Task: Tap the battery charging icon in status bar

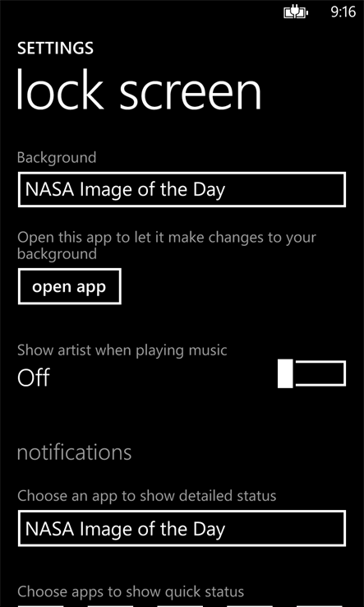Action: pyautogui.click(x=296, y=13)
